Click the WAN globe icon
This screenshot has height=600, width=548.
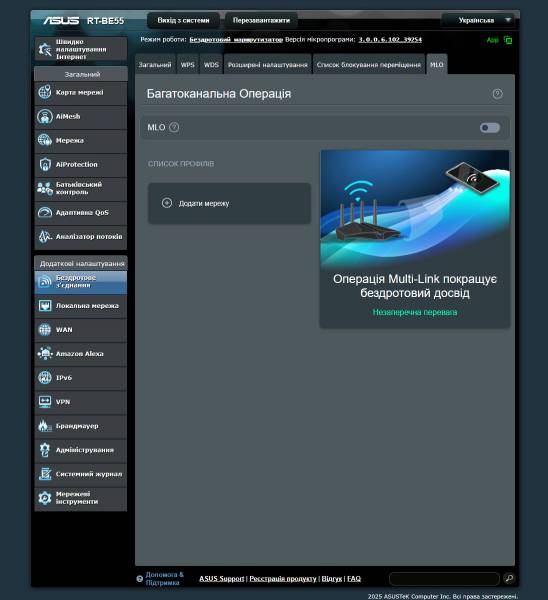(45, 329)
